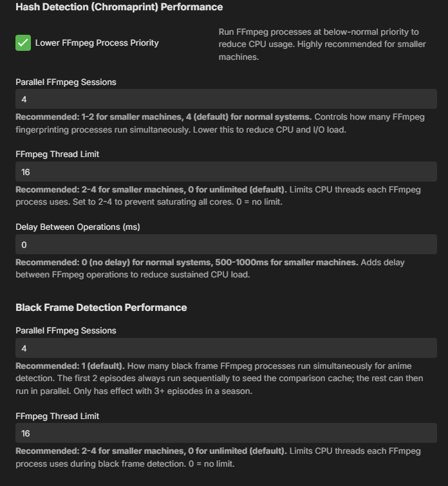
Task: Click the 'Recommended: 1 (default)' help text
Action: 219,379
